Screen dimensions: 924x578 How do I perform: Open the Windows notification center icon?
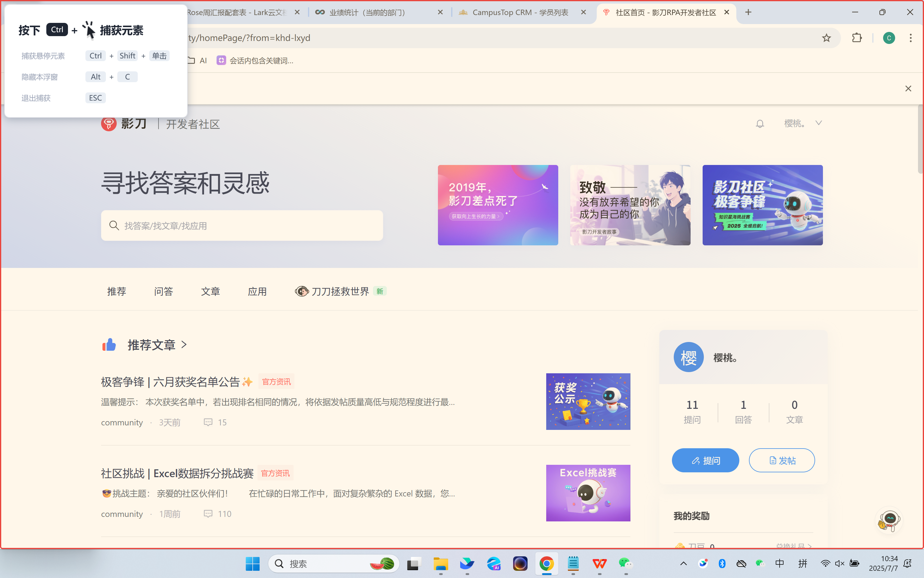coord(907,564)
